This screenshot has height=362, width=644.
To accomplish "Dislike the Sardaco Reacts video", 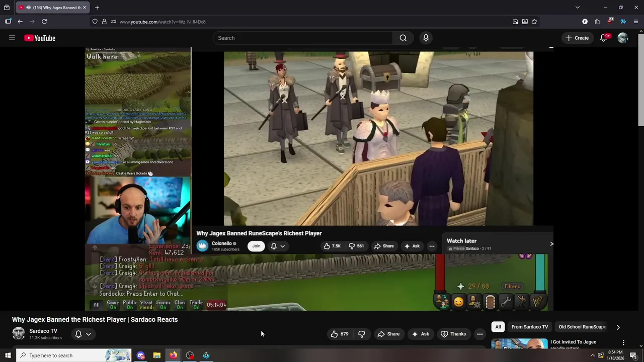I will pyautogui.click(x=362, y=334).
